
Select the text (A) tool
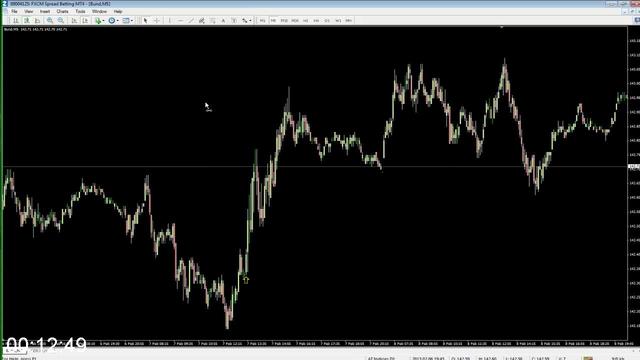click(x=223, y=20)
